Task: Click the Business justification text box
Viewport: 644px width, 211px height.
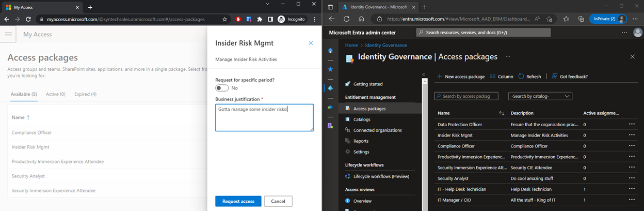Action: 264,117
